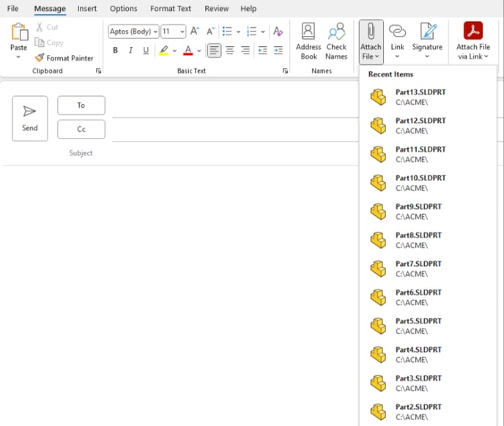
Task: Open the Address Book
Action: pos(308,41)
